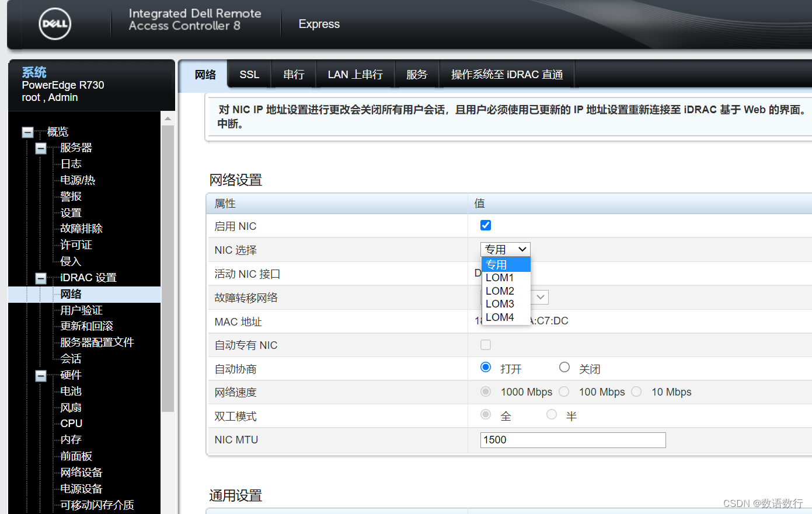Click the Dell logo
The width and height of the screenshot is (812, 514).
pyautogui.click(x=54, y=24)
